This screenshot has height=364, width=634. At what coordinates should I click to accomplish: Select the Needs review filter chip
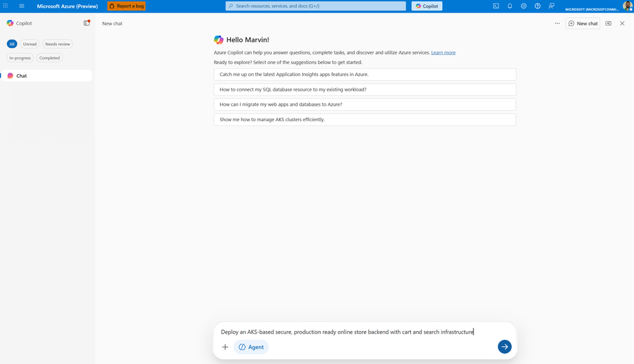point(57,44)
